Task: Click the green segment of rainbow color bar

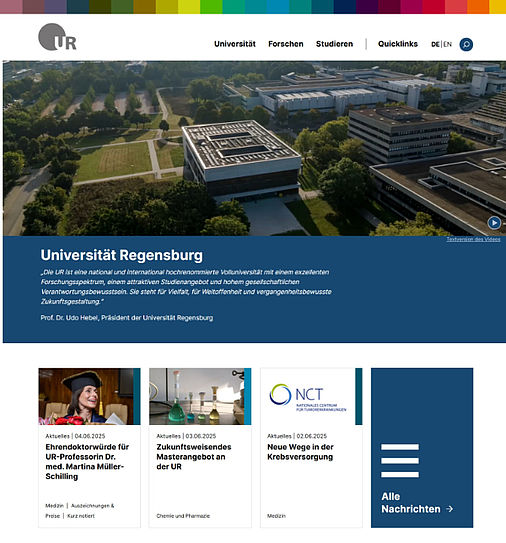Action: [211, 7]
